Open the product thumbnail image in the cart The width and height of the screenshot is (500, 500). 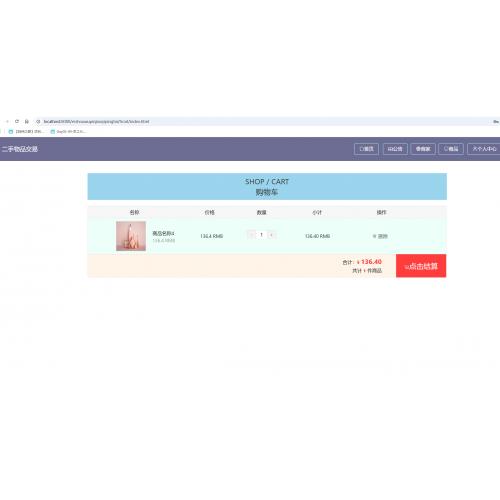(131, 236)
